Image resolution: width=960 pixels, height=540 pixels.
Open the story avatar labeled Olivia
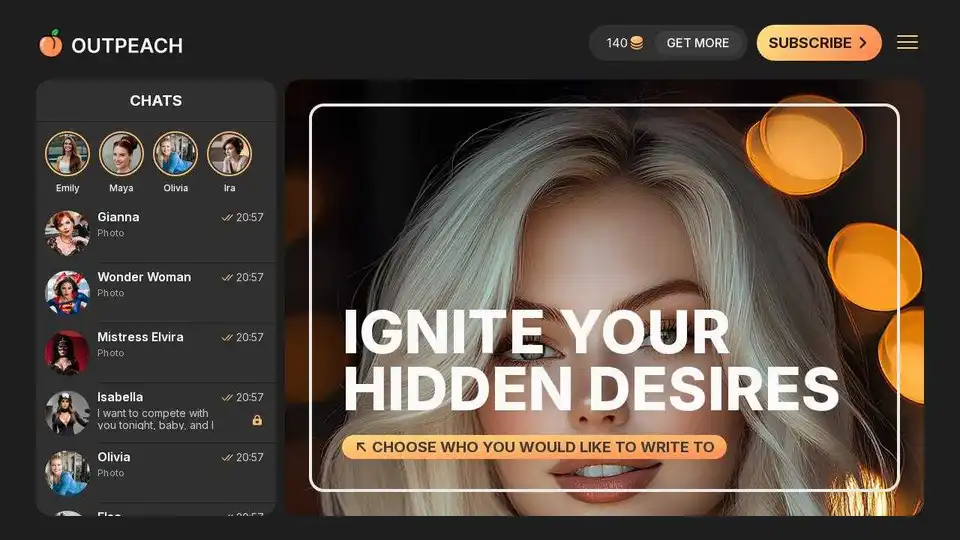pos(175,154)
